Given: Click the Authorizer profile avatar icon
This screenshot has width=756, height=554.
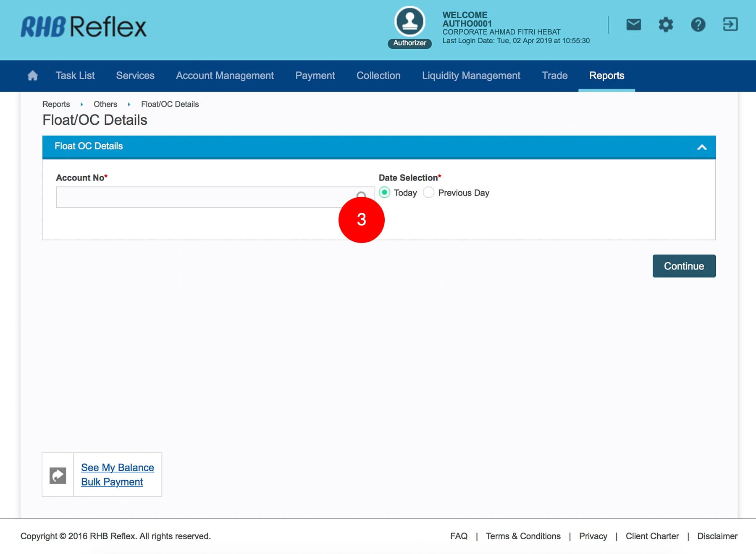Looking at the screenshot, I should coord(409,22).
